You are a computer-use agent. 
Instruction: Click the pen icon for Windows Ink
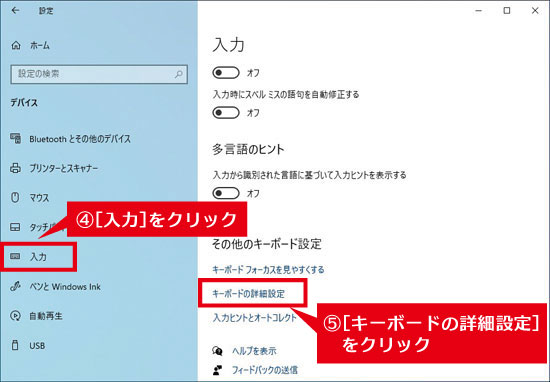[15, 286]
